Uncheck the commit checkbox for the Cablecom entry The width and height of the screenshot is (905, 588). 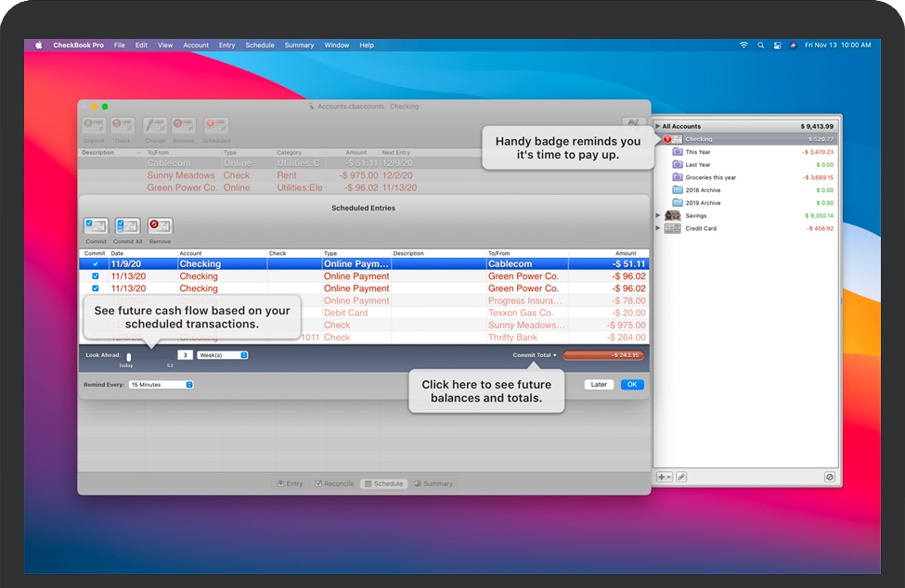click(x=94, y=264)
